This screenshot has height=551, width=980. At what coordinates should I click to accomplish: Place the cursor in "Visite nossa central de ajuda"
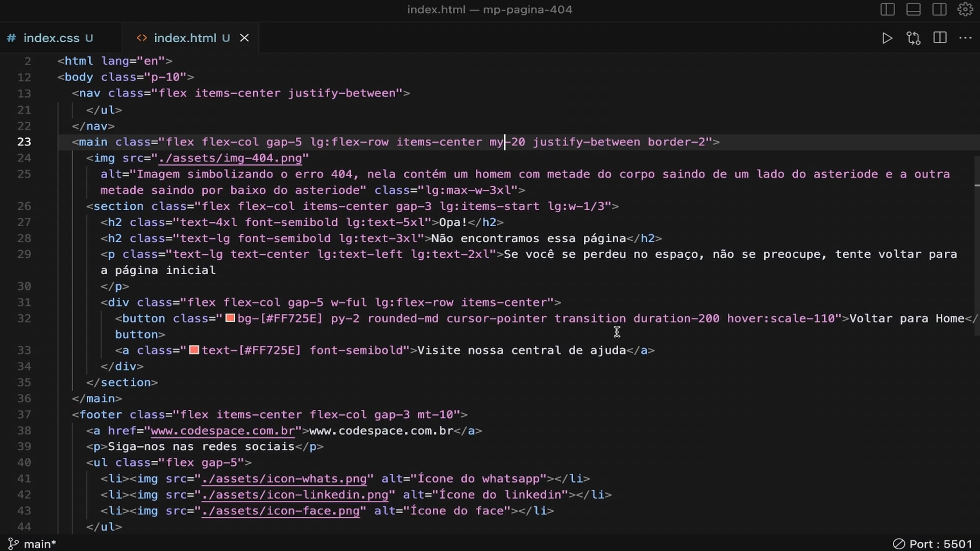click(x=522, y=350)
